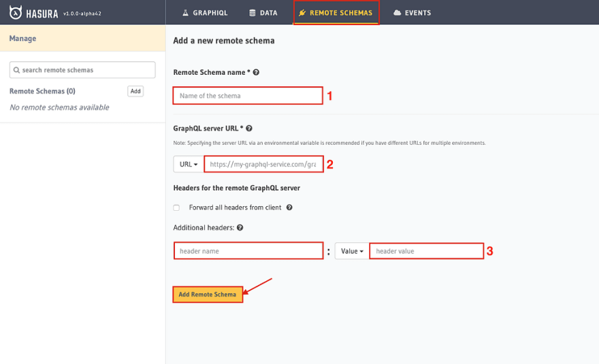
Task: Click the GraphiQL flask icon
Action: pos(185,13)
